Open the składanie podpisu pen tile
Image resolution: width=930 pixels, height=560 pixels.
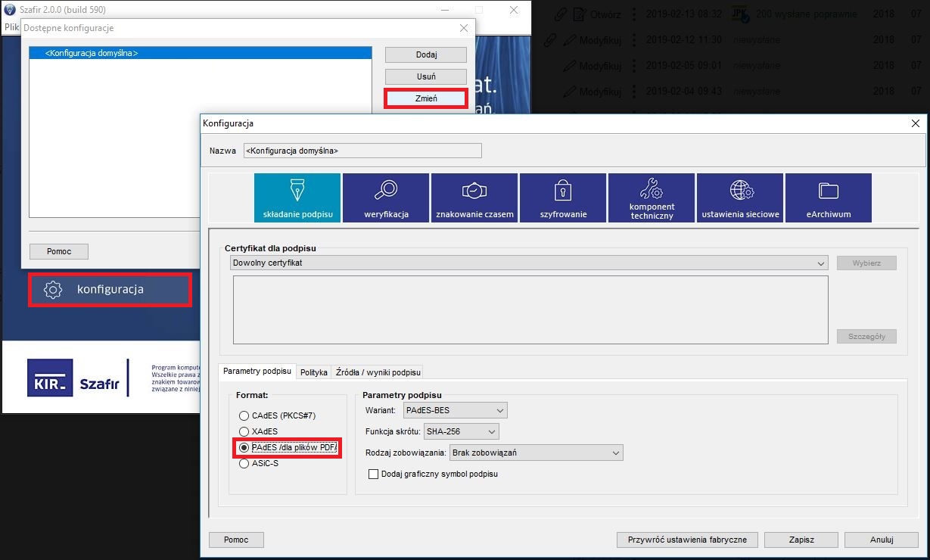tap(297, 198)
